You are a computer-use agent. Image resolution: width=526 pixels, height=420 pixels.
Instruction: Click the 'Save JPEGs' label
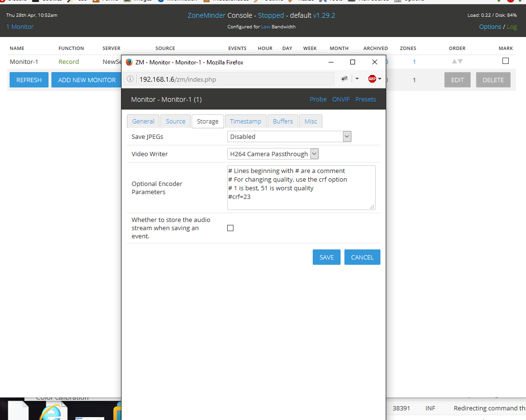click(x=147, y=137)
